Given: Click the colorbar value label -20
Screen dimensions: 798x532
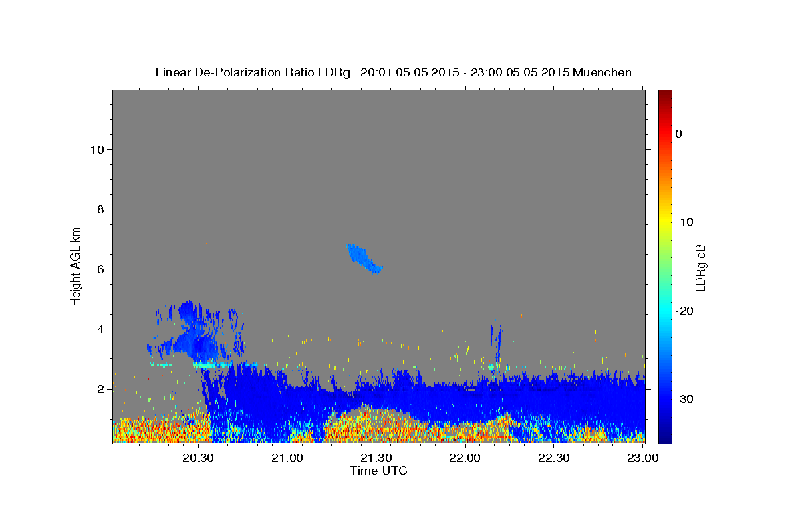Looking at the screenshot, I should 684,311.
